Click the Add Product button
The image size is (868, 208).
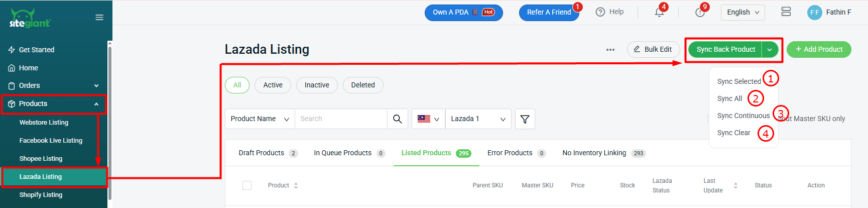pos(818,50)
